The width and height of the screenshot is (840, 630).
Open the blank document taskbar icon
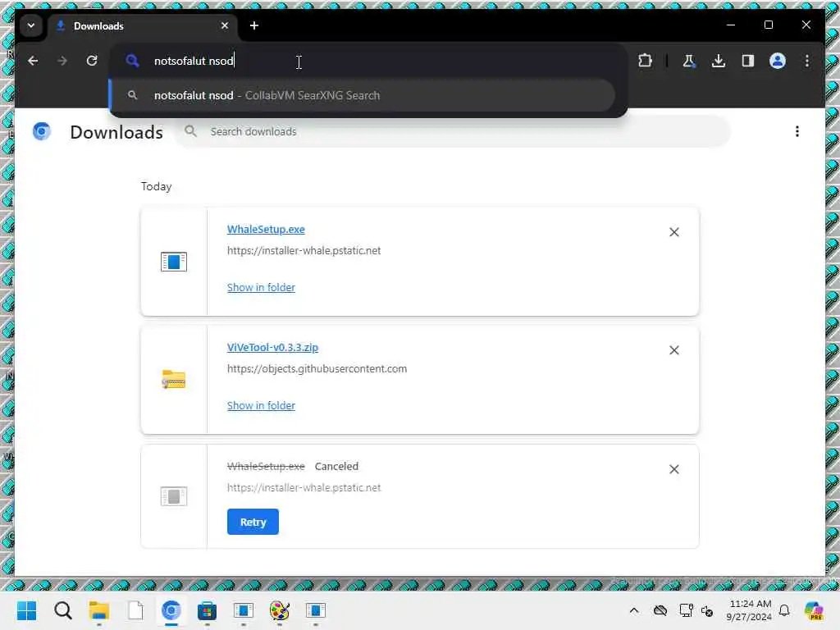pyautogui.click(x=135, y=610)
